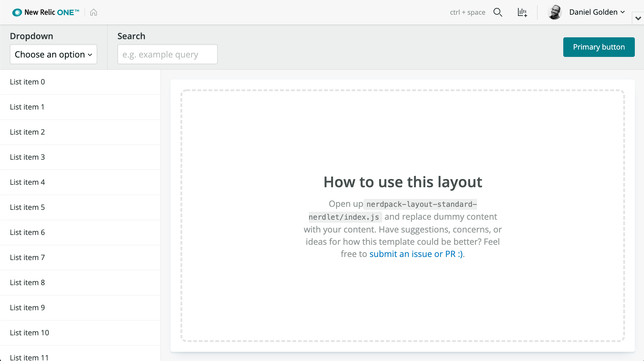The width and height of the screenshot is (644, 361).
Task: Choose List item 1 in sidebar
Action: pos(27,107)
